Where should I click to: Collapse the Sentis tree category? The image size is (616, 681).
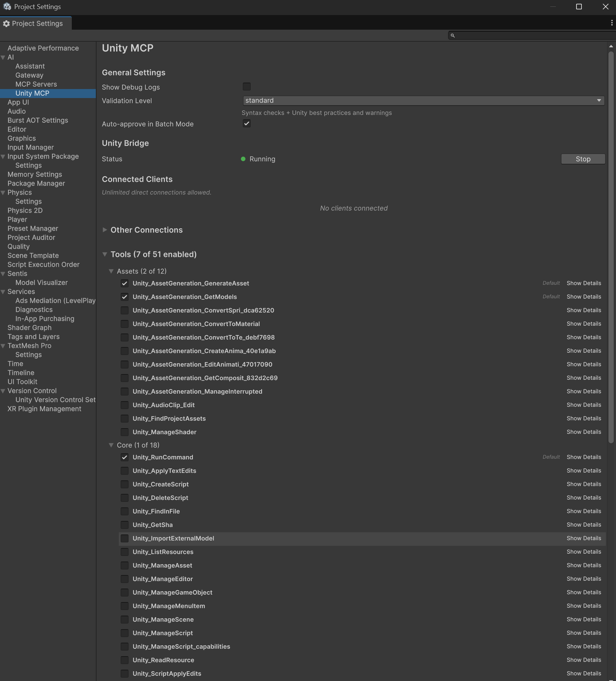[3, 274]
